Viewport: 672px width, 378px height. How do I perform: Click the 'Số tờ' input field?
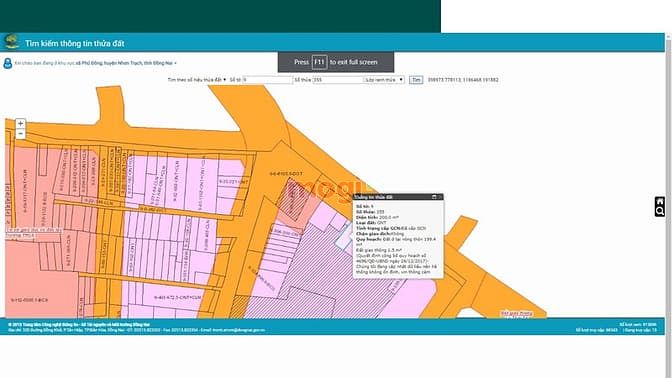(x=268, y=80)
